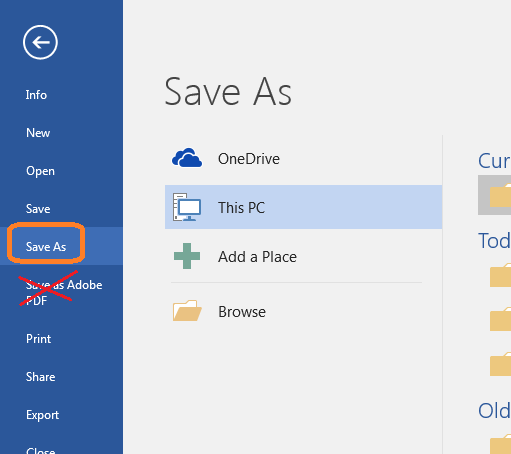Choose the Add a Place label
511x454 pixels.
257,257
